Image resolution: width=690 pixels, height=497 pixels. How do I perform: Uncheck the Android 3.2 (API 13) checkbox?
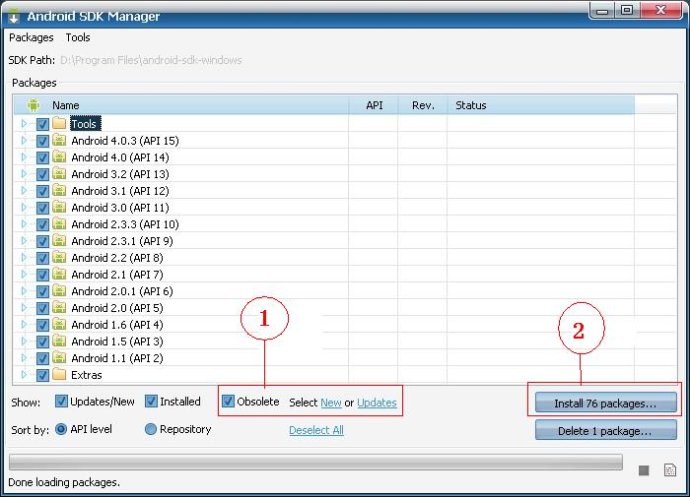[x=42, y=174]
